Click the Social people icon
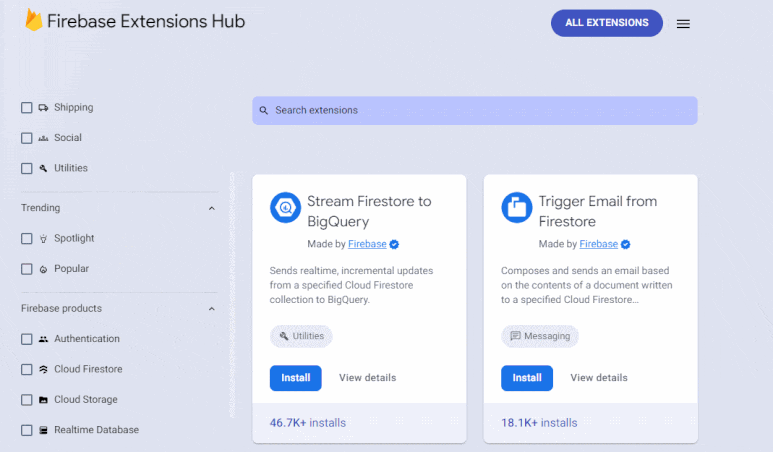 click(43, 138)
